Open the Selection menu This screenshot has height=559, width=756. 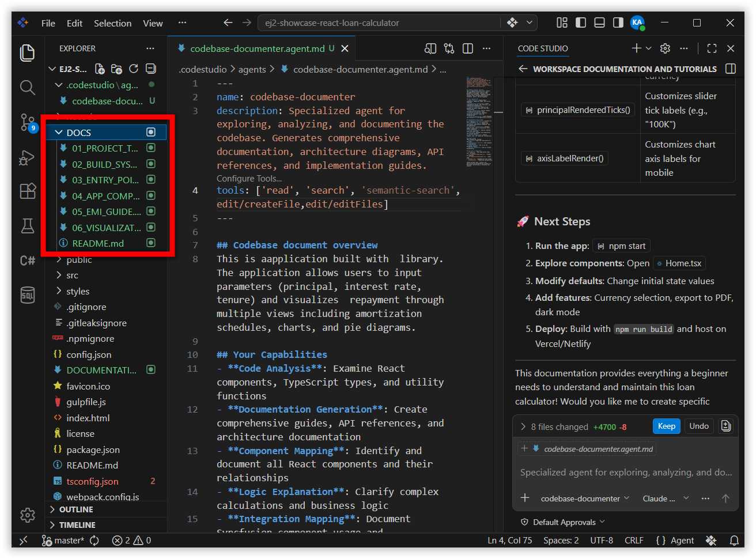tap(112, 23)
